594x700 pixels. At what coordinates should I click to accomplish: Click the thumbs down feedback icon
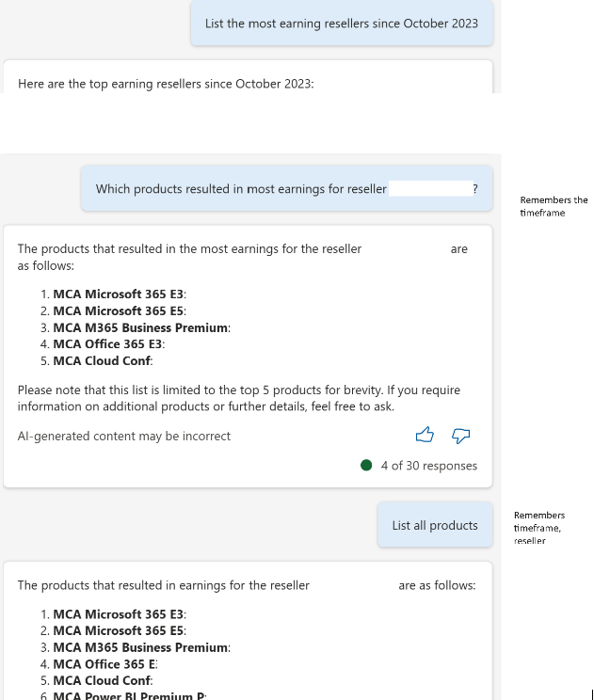point(460,435)
